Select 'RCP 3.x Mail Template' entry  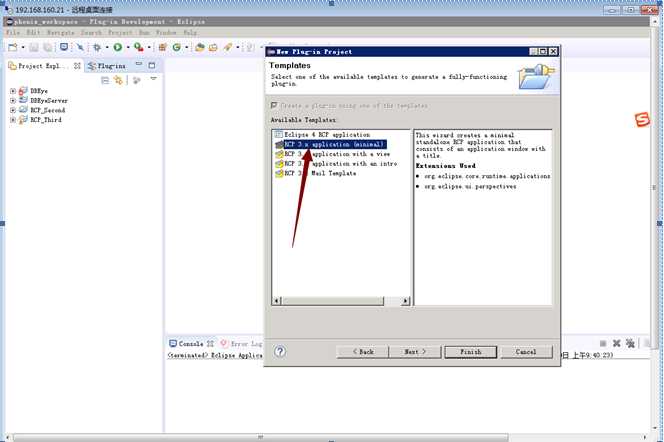320,174
